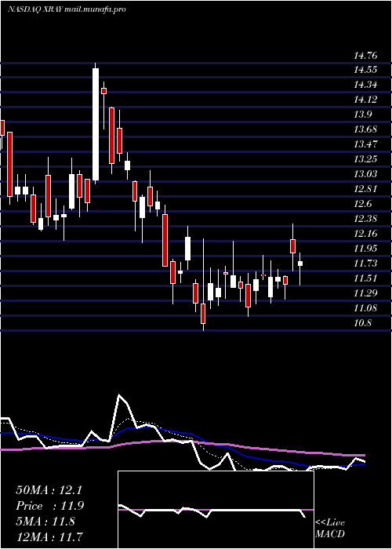The width and height of the screenshot is (392, 549).
Task: Click the 13.03 price axis label
Action: tap(365, 174)
